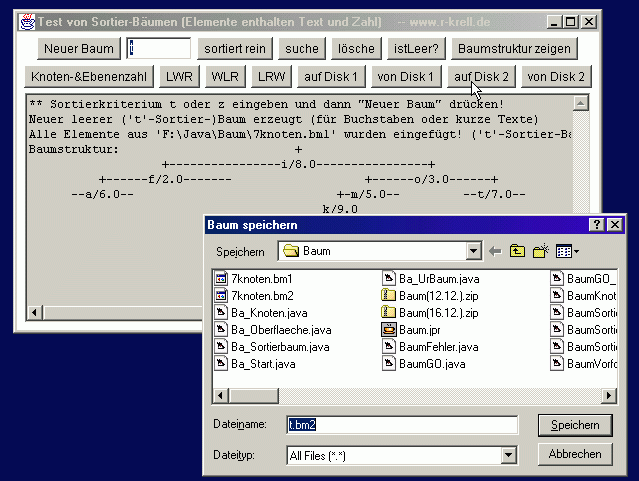Open the view menu icon
The width and height of the screenshot is (639, 481).
567,251
